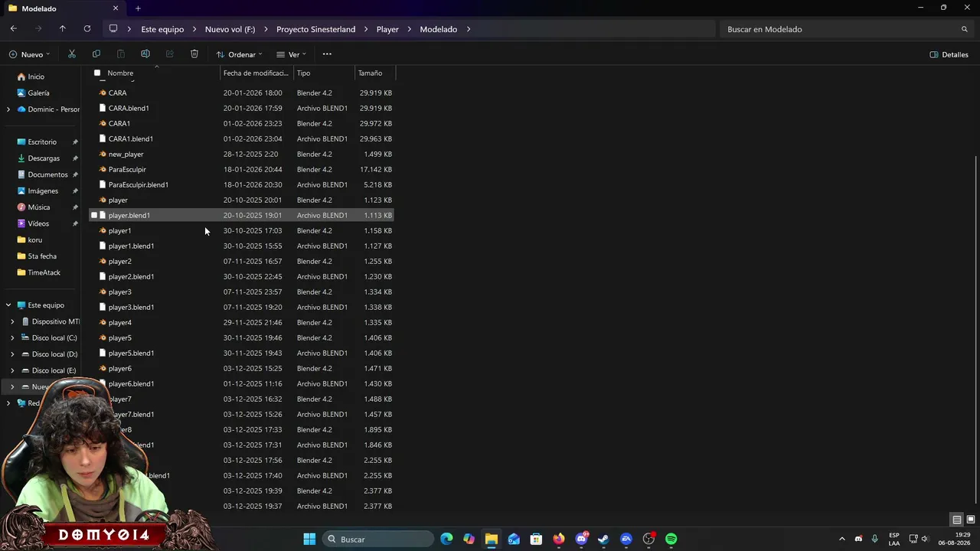The image size is (980, 551).
Task: Sort by Fecha de modificación column
Action: [x=256, y=73]
